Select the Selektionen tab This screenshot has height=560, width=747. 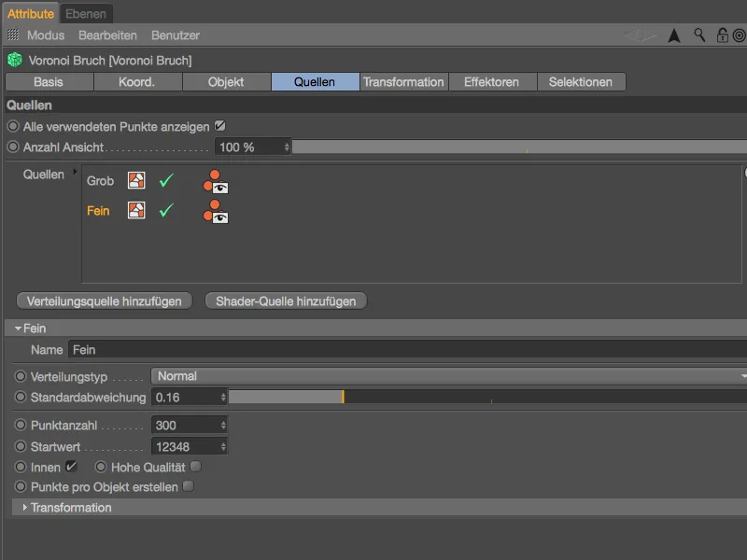pyautogui.click(x=581, y=82)
